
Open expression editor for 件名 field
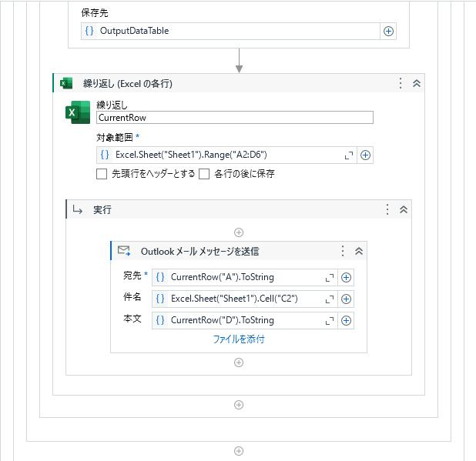tap(330, 299)
